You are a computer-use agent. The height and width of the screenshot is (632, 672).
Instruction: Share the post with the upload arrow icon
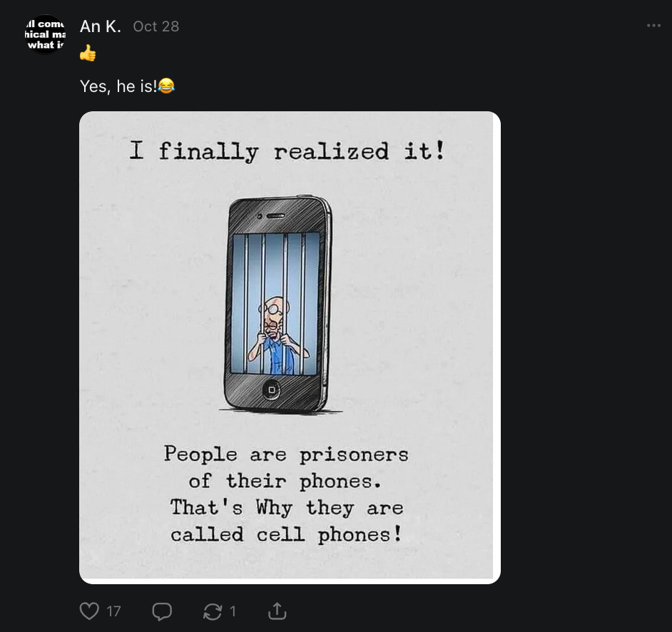[278, 611]
